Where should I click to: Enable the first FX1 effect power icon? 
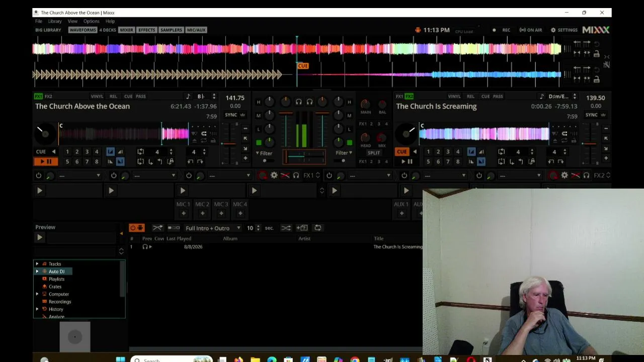pyautogui.click(x=39, y=175)
